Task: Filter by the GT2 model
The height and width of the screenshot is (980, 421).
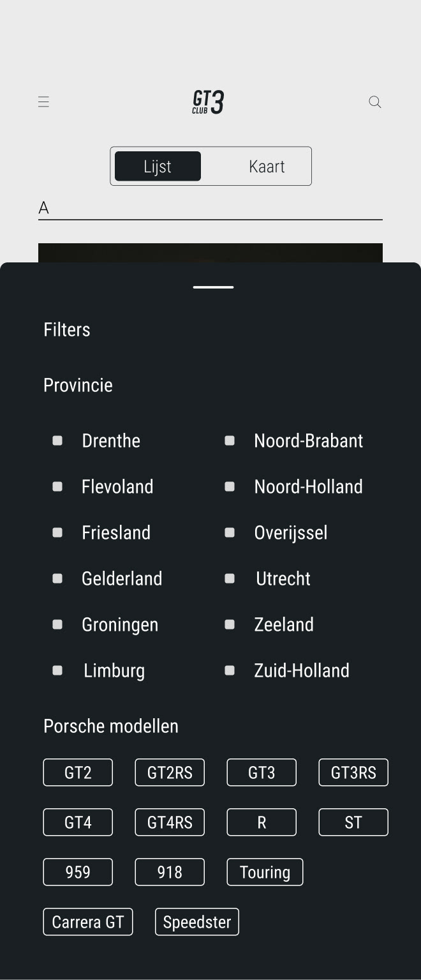Action: [78, 773]
